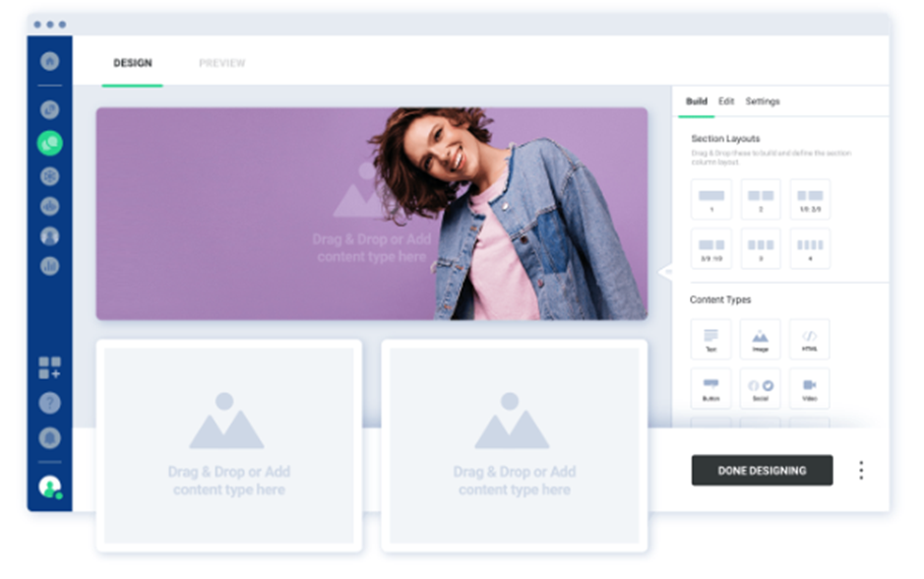Image resolution: width=924 pixels, height=579 pixels.
Task: Open the Settings tab in the right panel
Action: tap(765, 100)
